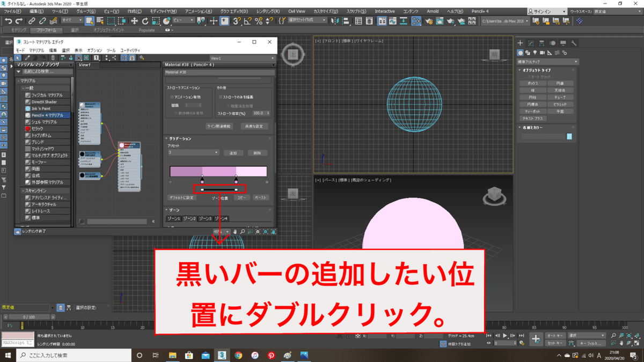Toggle the Angle Snap icon
This screenshot has height=362, width=644.
[247, 21]
